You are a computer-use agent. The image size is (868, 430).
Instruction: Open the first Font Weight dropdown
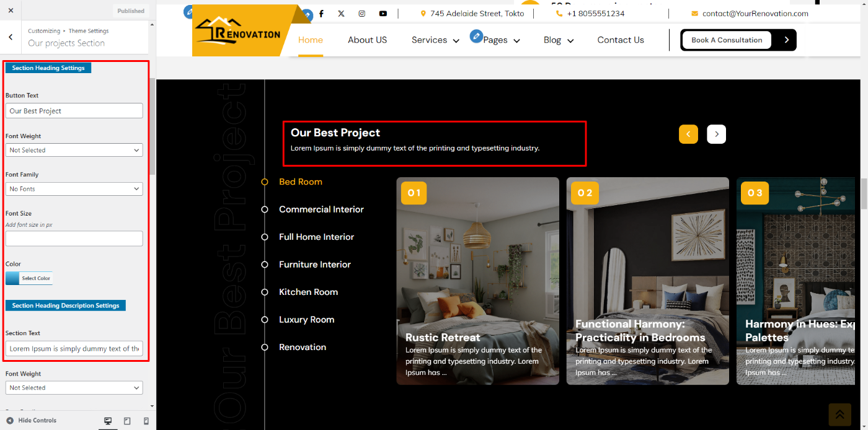coord(74,150)
